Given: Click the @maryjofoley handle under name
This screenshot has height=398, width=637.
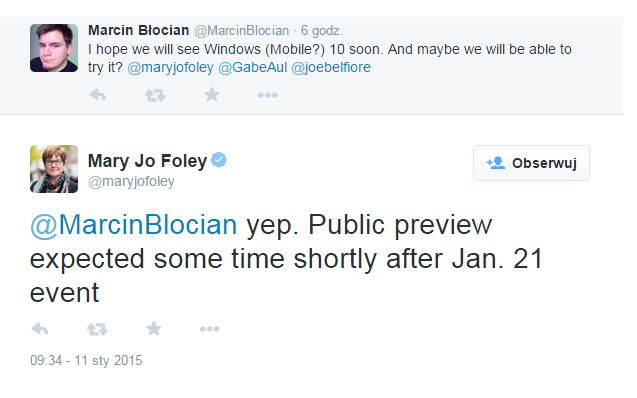Looking at the screenshot, I should (x=131, y=181).
